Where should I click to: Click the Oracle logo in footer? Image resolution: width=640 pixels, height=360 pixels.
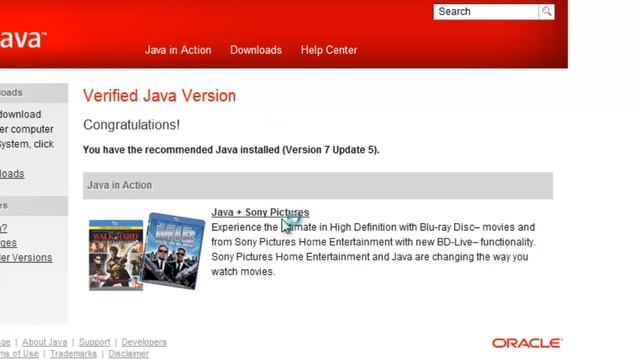[x=527, y=343]
